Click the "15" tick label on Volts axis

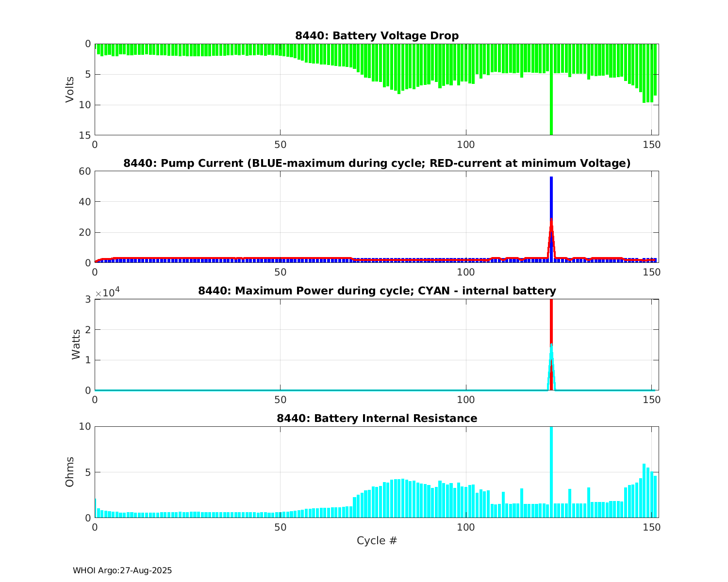[85, 135]
